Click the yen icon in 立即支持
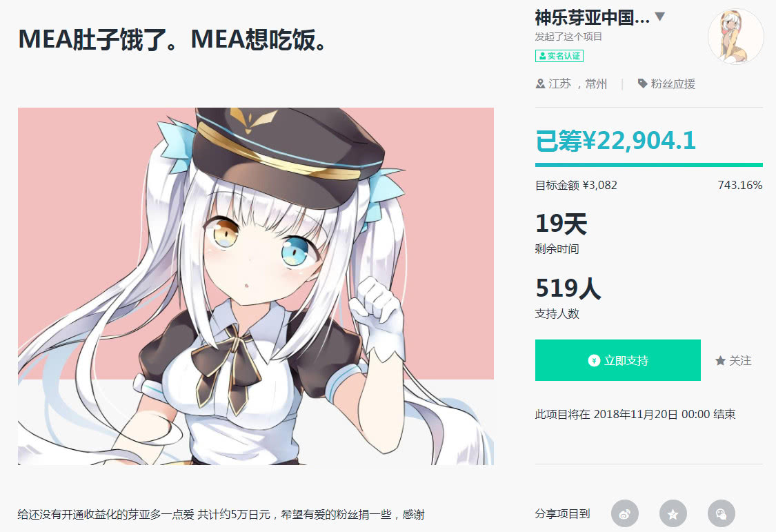776x532 pixels. coord(594,360)
